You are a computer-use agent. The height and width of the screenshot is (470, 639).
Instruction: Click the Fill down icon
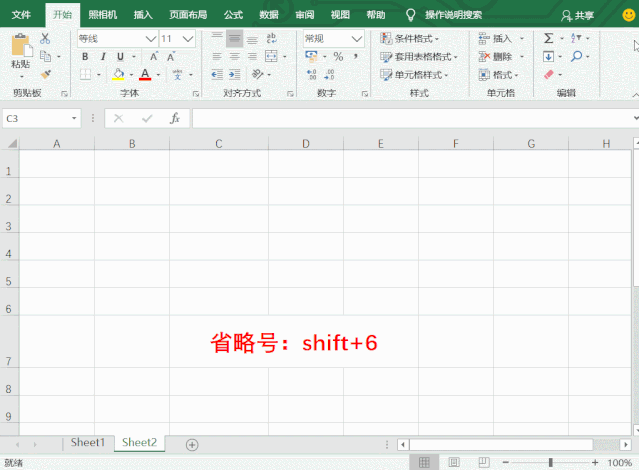coord(549,56)
